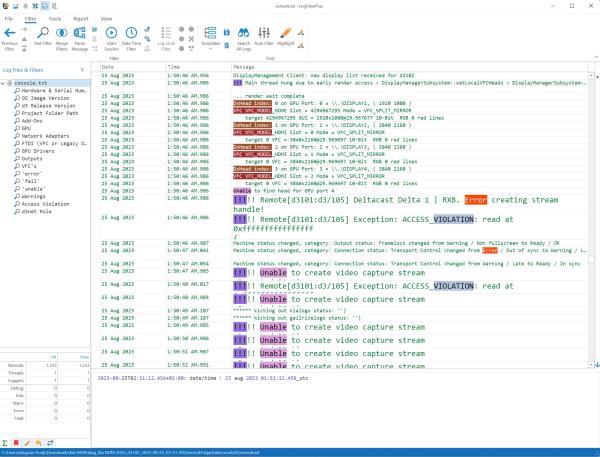The height and width of the screenshot is (457, 600).
Task: Click the gray X icon in ribbon
Action: (191, 39)
